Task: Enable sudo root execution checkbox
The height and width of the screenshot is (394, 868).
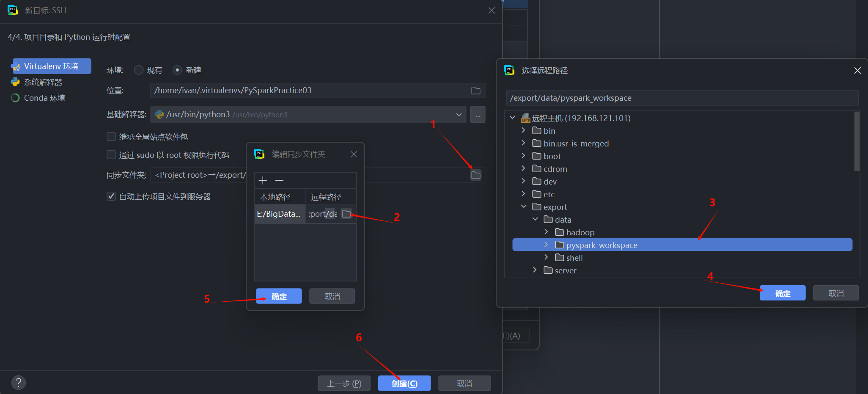Action: [x=111, y=155]
